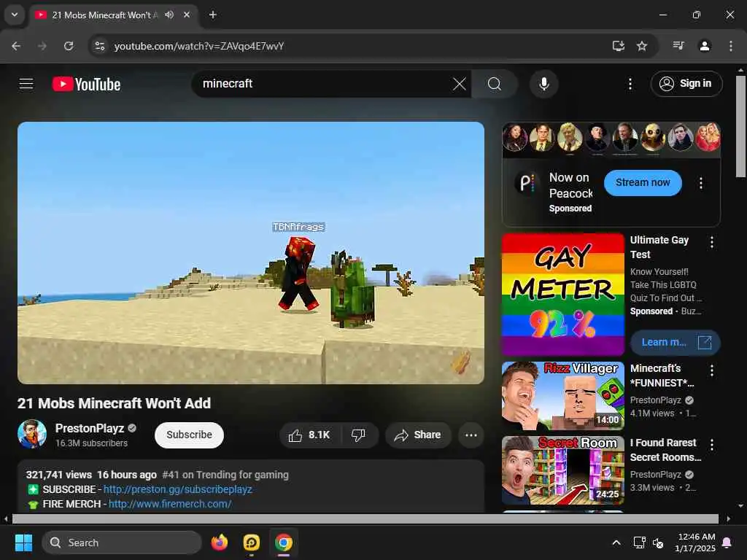Open more actions ellipsis below the video
Image resolution: width=747 pixels, height=560 pixels.
point(471,435)
